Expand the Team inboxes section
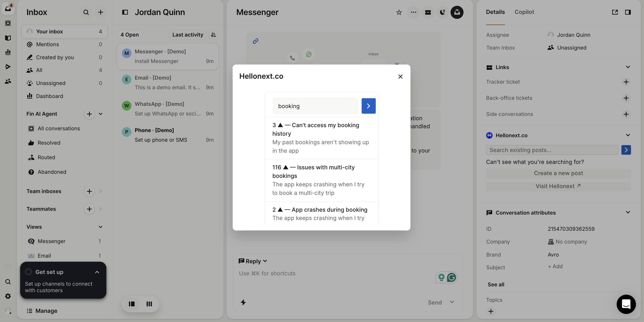This screenshot has height=322, width=644. [x=101, y=191]
